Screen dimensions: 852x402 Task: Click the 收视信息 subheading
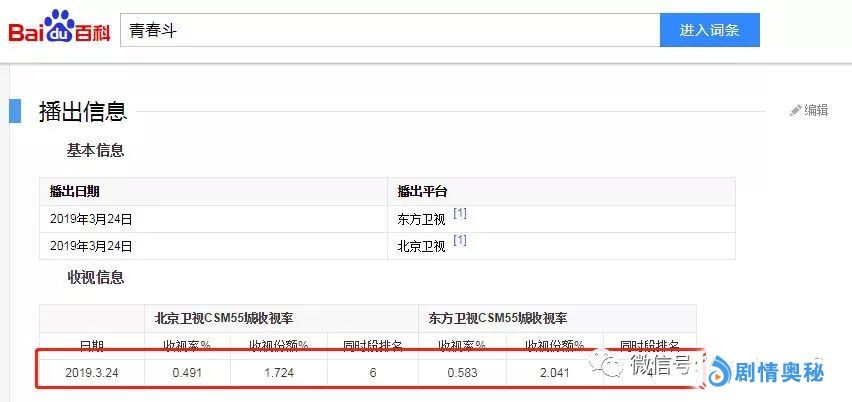click(95, 277)
